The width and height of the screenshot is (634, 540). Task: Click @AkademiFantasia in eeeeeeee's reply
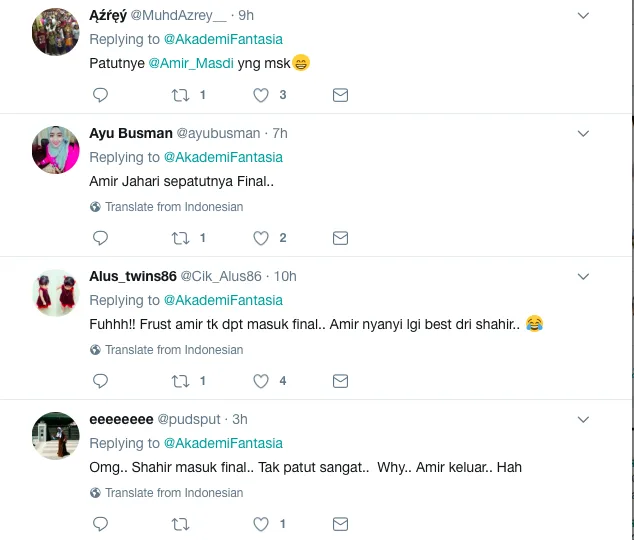tap(223, 443)
